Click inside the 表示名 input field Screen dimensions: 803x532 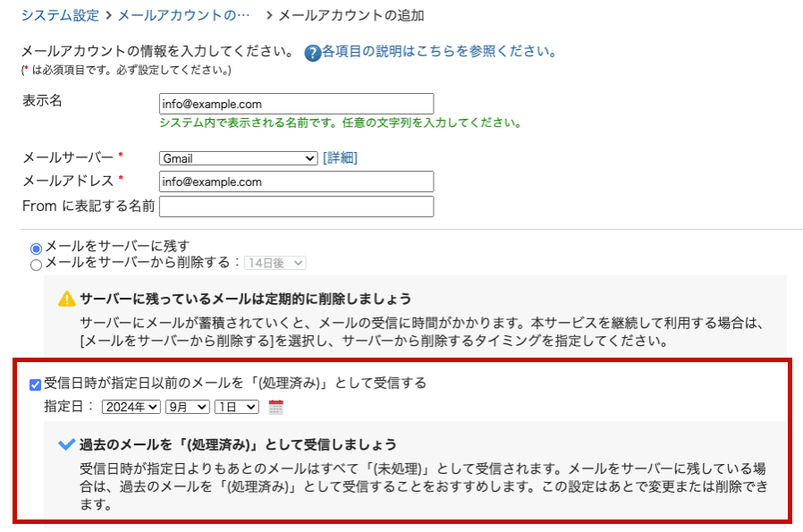click(295, 103)
